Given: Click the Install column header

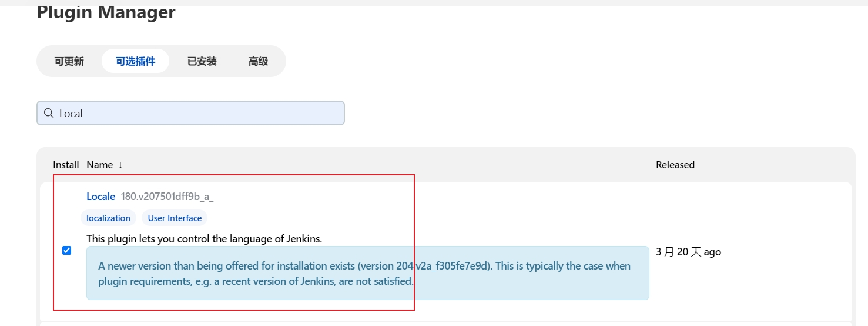Looking at the screenshot, I should click(66, 165).
